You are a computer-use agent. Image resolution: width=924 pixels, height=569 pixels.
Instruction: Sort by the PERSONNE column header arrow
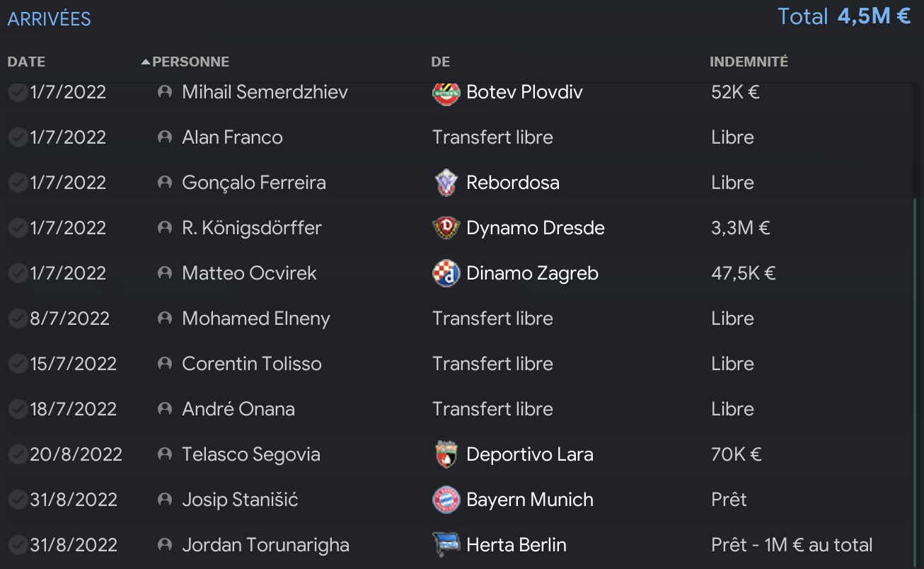[146, 62]
